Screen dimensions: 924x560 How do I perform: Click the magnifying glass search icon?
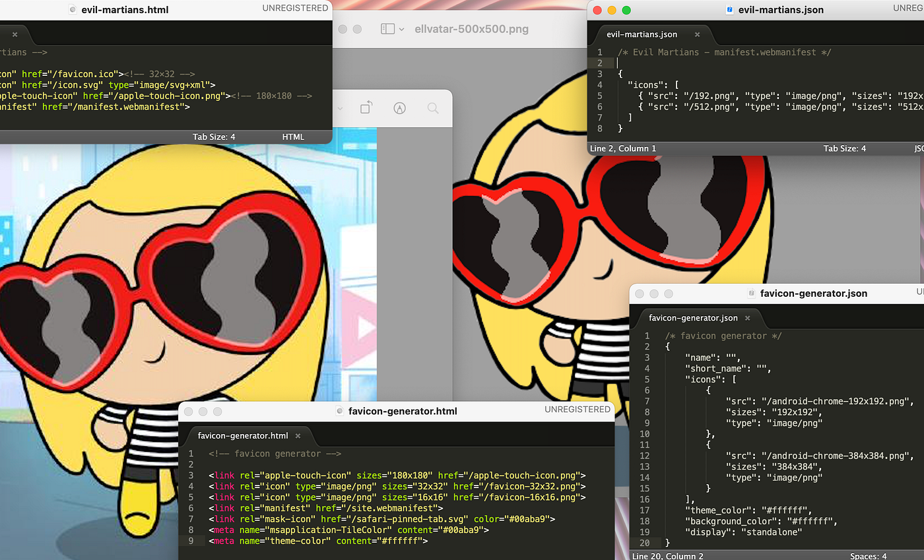point(433,108)
